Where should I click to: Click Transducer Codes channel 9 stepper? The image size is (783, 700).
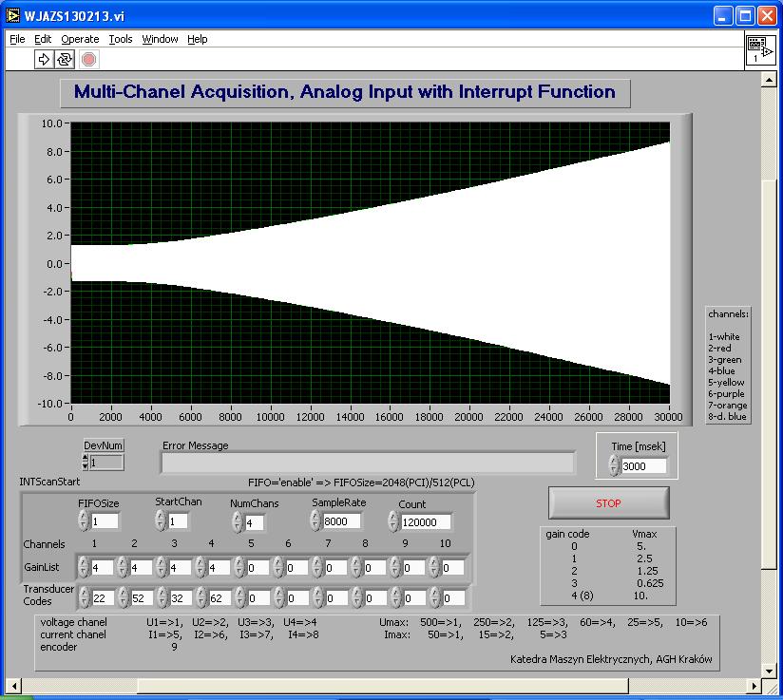pyautogui.click(x=396, y=597)
